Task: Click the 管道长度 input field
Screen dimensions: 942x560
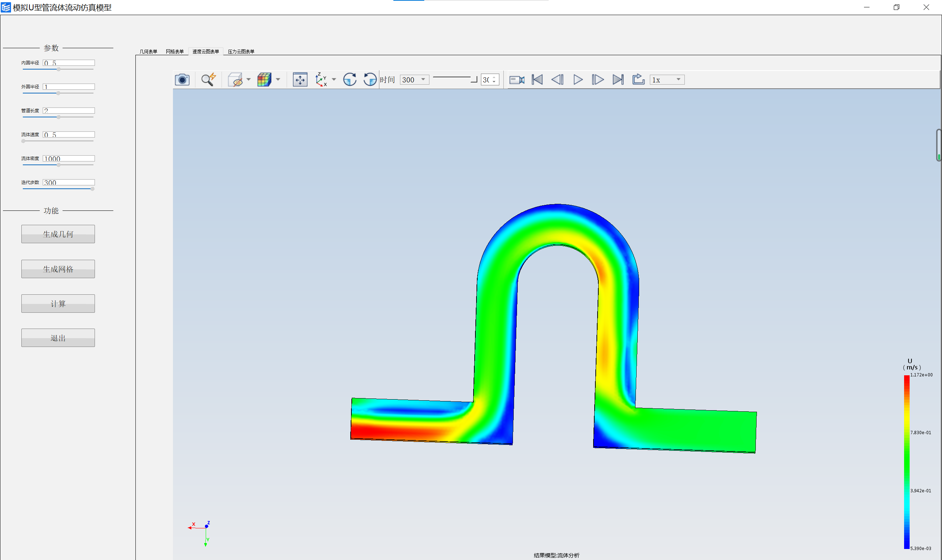Action: (x=69, y=111)
